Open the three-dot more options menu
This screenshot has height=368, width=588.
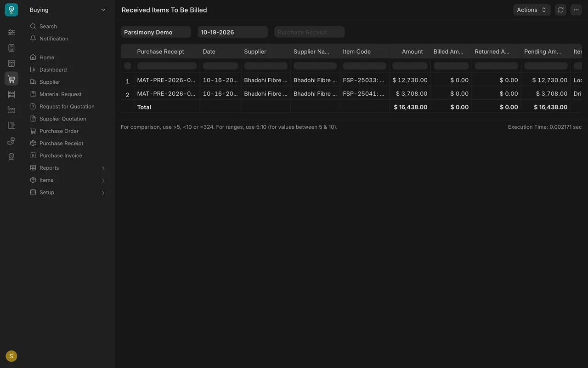tap(576, 10)
